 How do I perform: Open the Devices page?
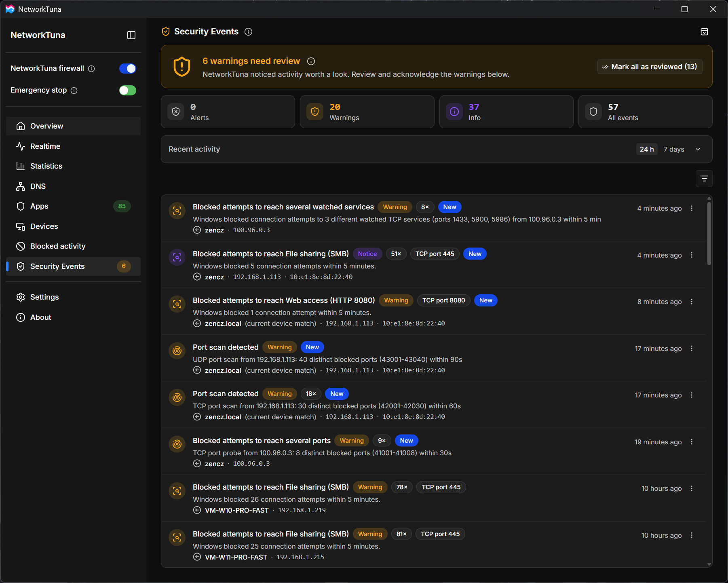pos(73,226)
